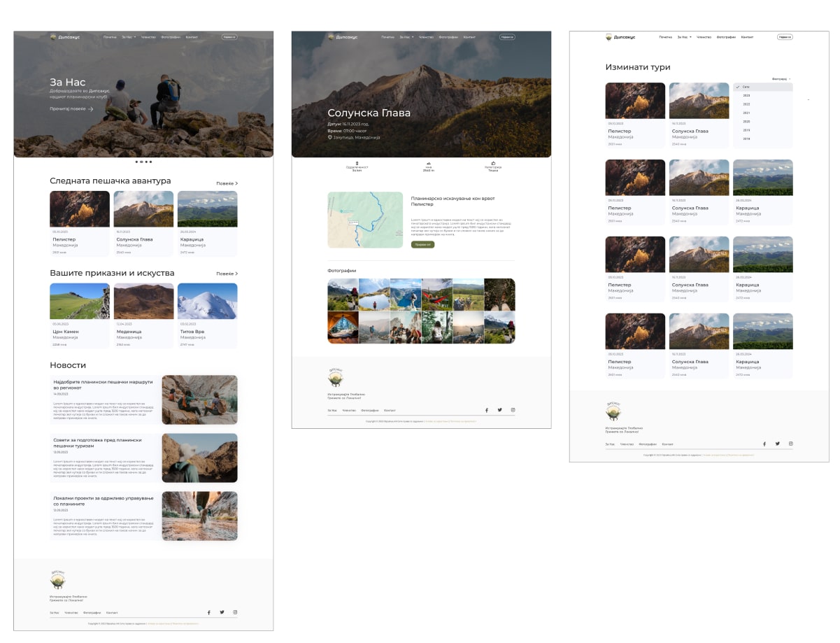Image resolution: width=840 pixels, height=643 pixels.
Task: Click Дипсакус logo in left page header
Action: point(53,37)
